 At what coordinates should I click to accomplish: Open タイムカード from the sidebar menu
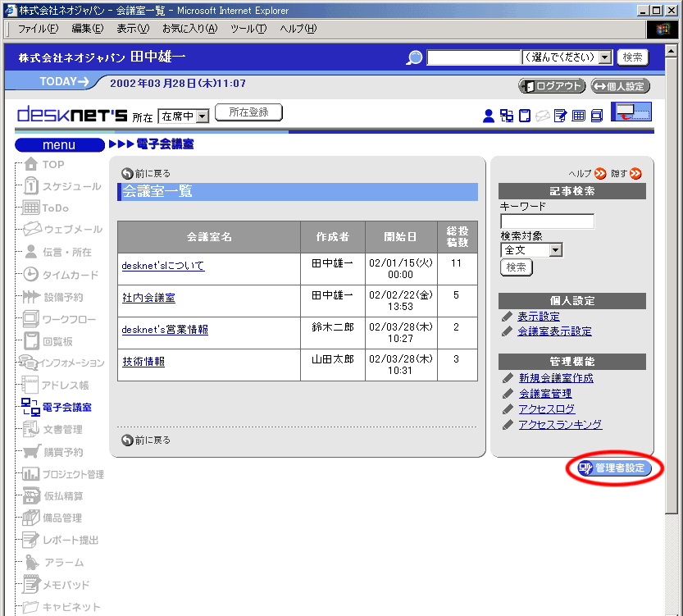[70, 275]
